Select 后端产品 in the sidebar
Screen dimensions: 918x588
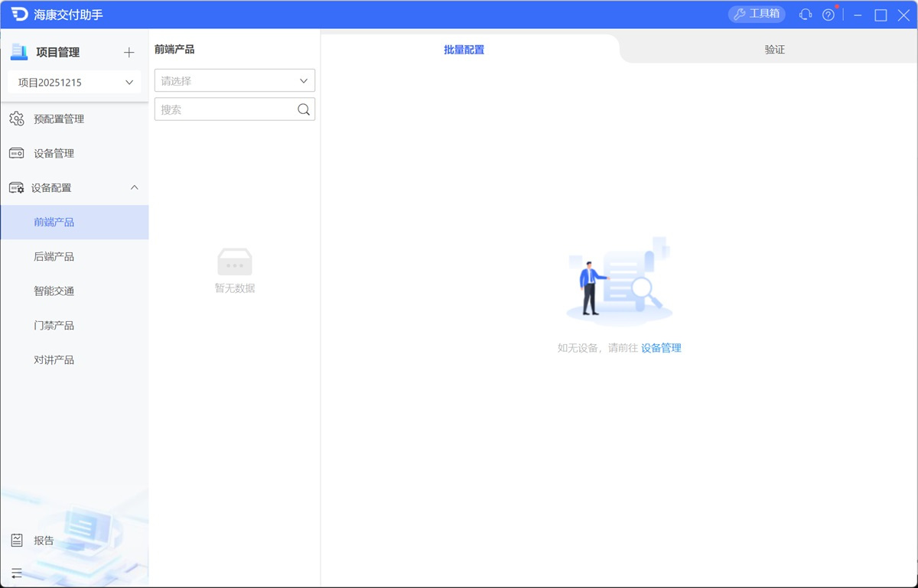pos(54,257)
